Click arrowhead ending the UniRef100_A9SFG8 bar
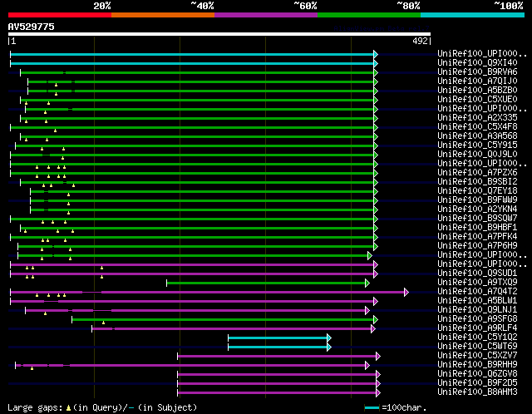The width and height of the screenshot is (532, 414). point(376,319)
